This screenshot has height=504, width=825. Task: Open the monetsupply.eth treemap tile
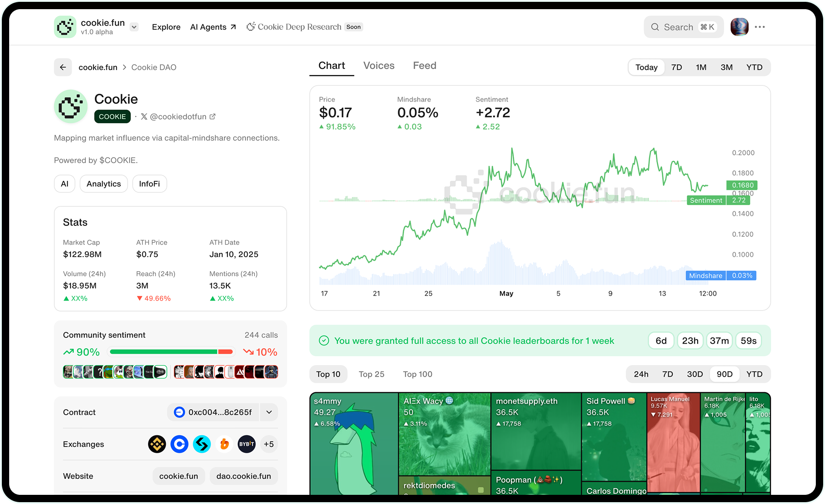coord(536,431)
